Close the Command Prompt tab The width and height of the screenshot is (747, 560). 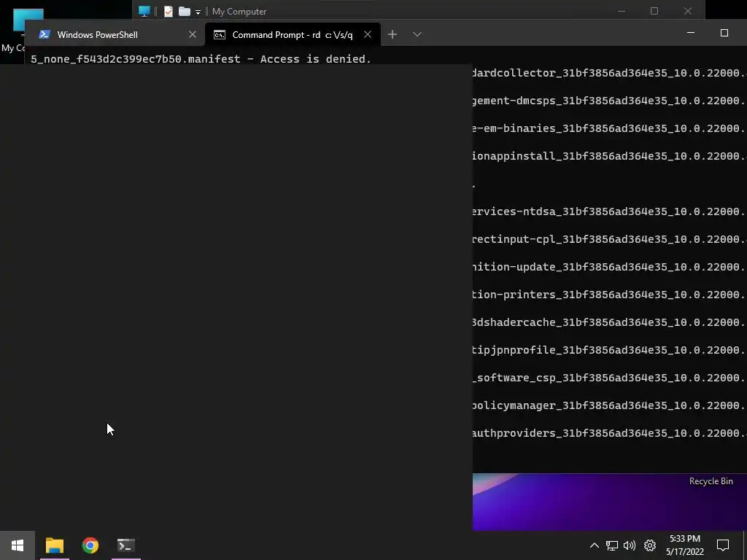tap(368, 34)
